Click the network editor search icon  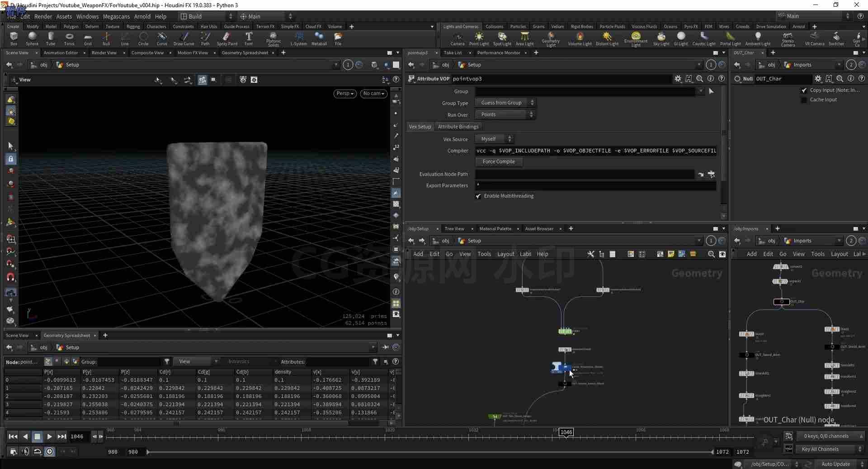711,254
